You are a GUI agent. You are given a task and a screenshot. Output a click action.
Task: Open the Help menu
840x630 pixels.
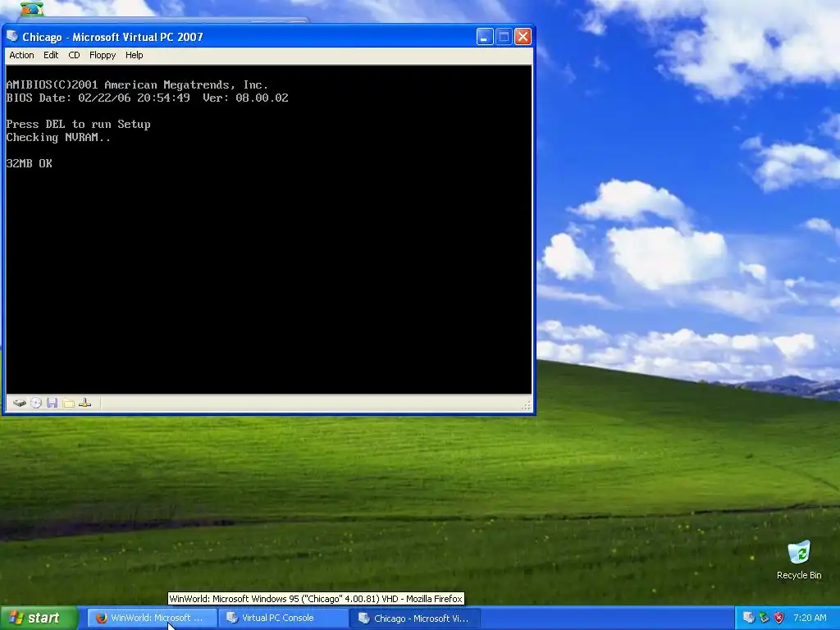coord(134,55)
